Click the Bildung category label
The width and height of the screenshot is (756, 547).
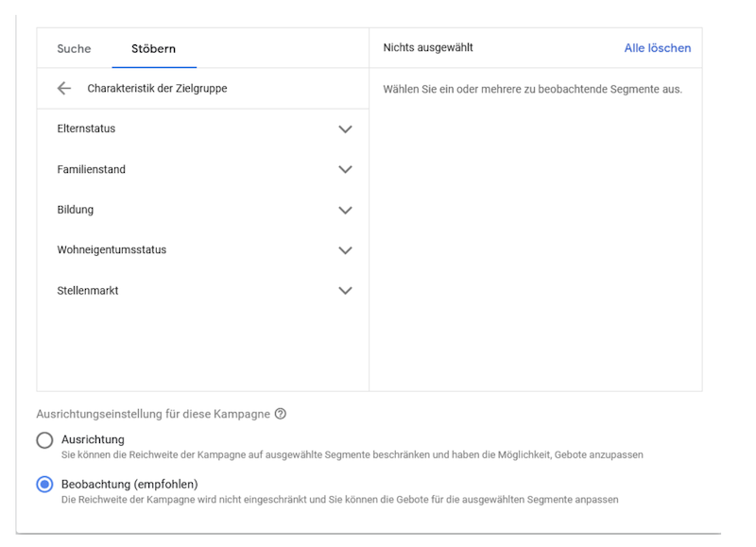coord(76,210)
